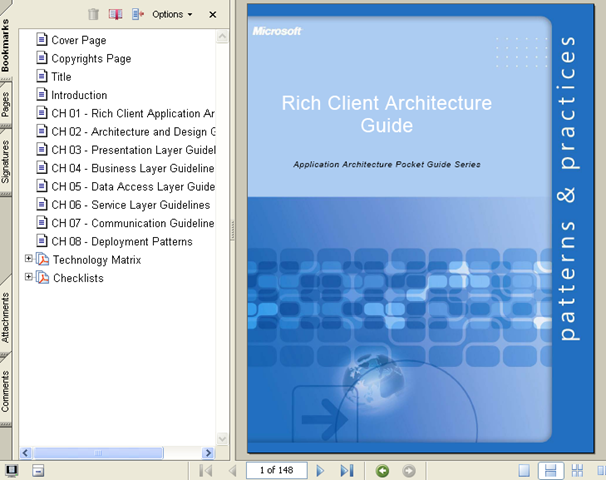
Task: Go to the Introduction bookmark
Action: click(x=79, y=95)
